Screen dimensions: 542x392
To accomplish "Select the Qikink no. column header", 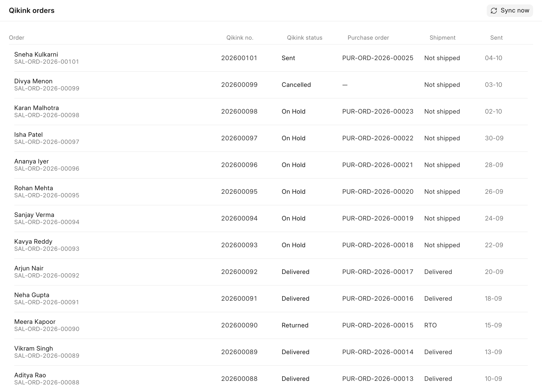I will pos(240,38).
